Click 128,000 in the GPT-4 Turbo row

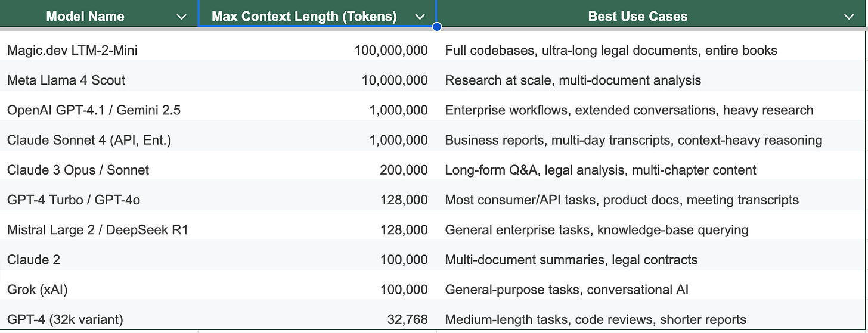pos(404,200)
